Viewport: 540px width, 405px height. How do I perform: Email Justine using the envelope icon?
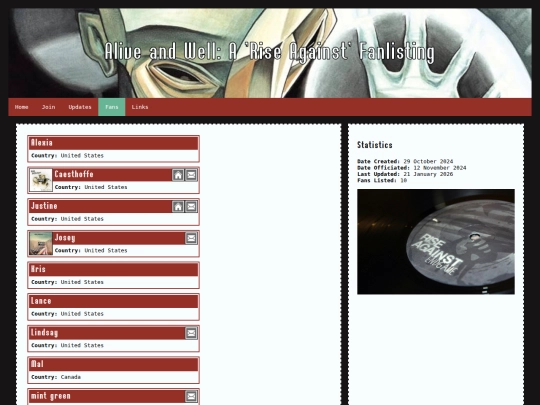click(x=191, y=207)
